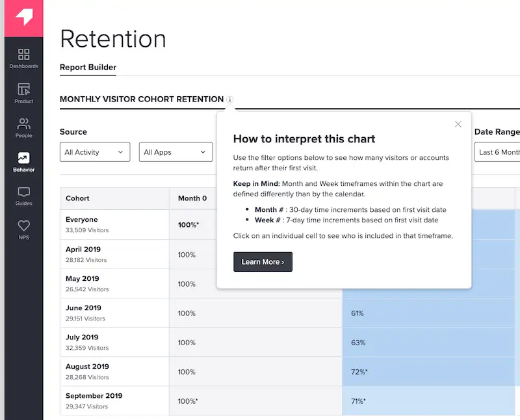Select the Behavior icon in sidebar

pyautogui.click(x=23, y=163)
